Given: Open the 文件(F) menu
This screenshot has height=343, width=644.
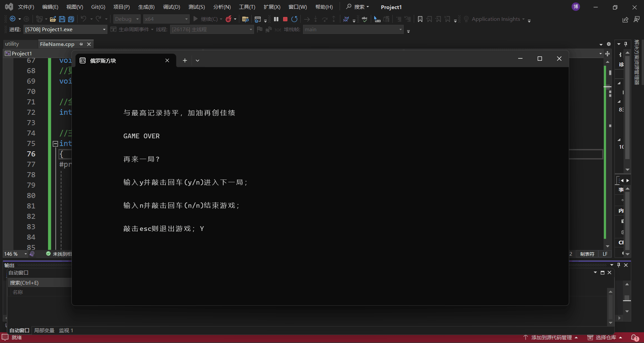Looking at the screenshot, I should point(26,7).
